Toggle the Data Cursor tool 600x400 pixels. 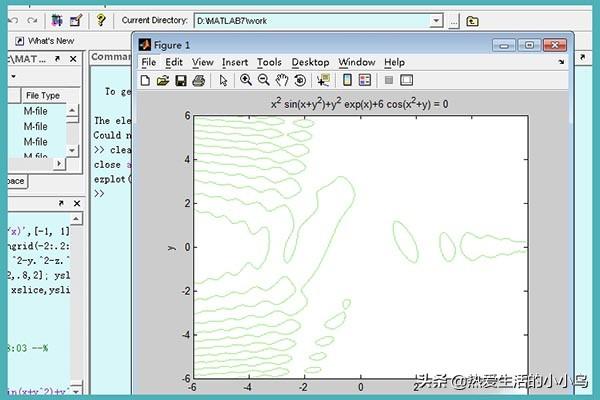coord(323,80)
